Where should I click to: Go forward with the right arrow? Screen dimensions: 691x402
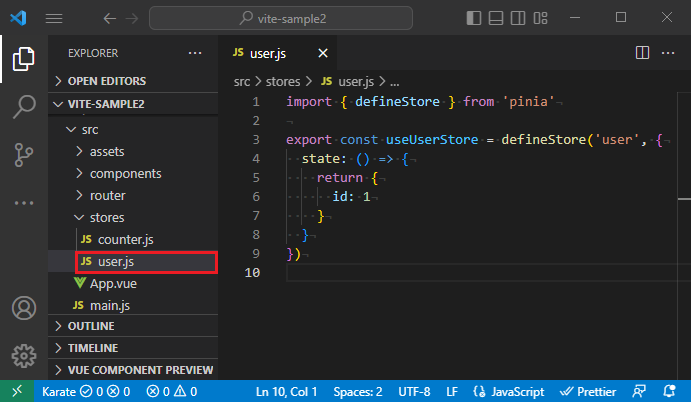click(132, 19)
